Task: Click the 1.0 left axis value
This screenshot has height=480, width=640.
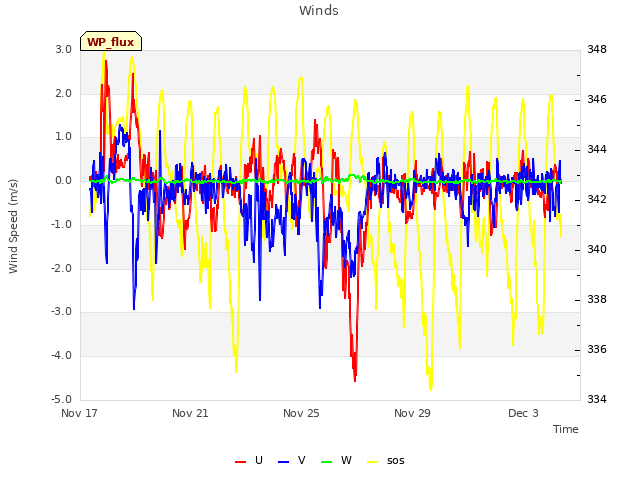Action: point(64,137)
